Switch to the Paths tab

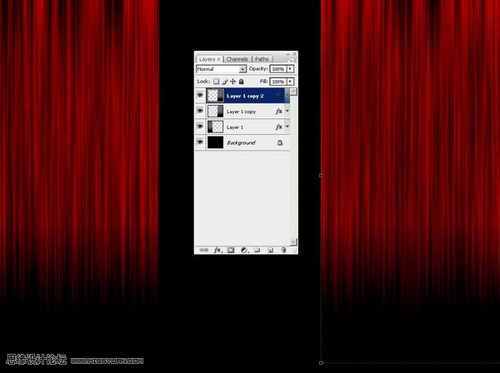(x=262, y=59)
